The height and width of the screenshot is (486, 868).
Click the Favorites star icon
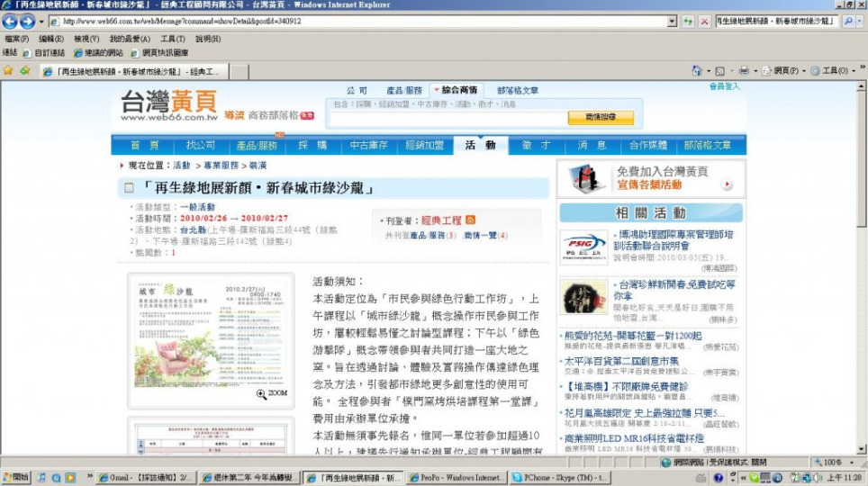point(9,70)
